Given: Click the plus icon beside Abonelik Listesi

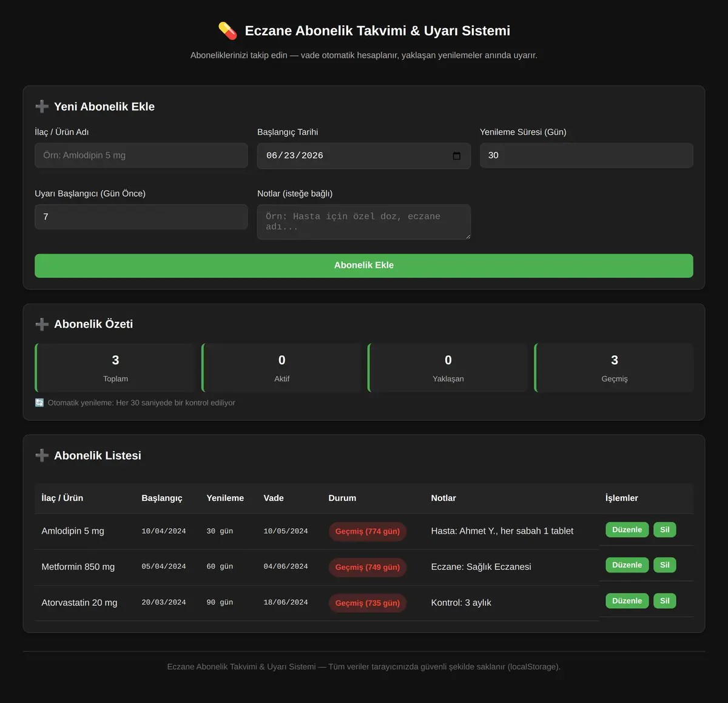Looking at the screenshot, I should point(42,455).
